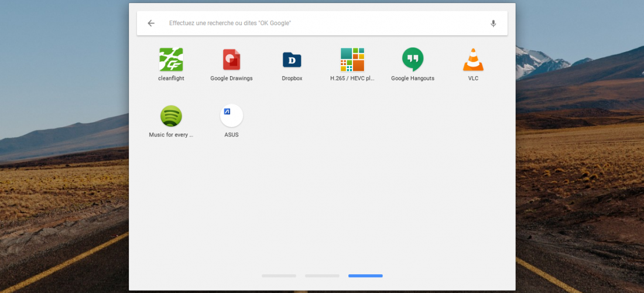Click the 'ASUS' label text

[x=232, y=135]
